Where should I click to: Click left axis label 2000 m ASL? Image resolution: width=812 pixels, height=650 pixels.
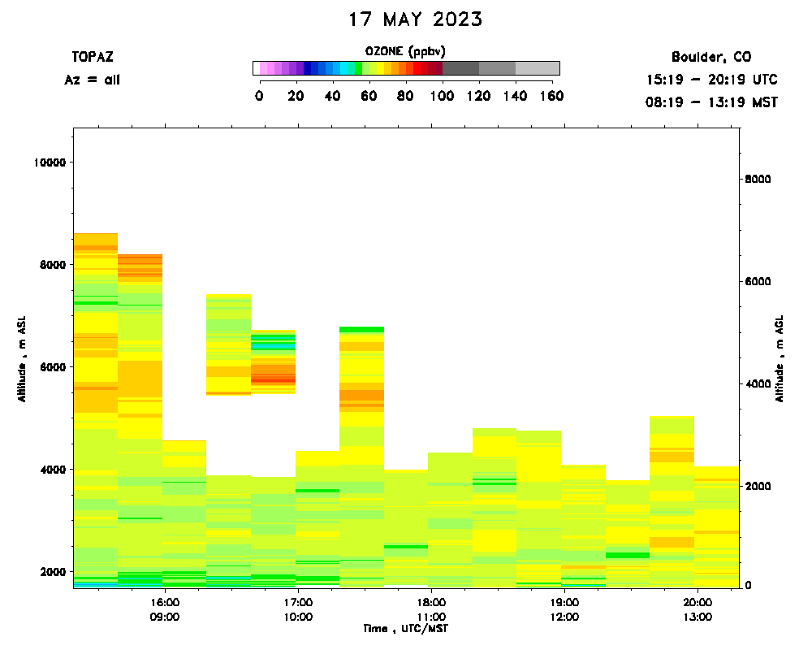(x=53, y=572)
